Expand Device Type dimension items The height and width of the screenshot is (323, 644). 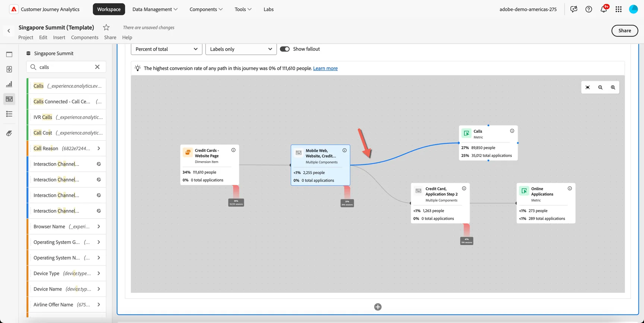click(x=99, y=274)
